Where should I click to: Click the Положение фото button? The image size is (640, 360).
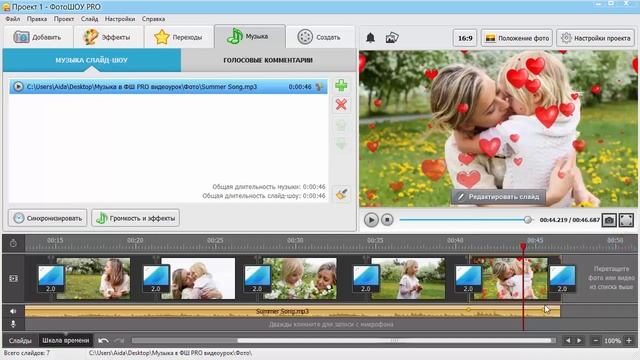coord(517,38)
